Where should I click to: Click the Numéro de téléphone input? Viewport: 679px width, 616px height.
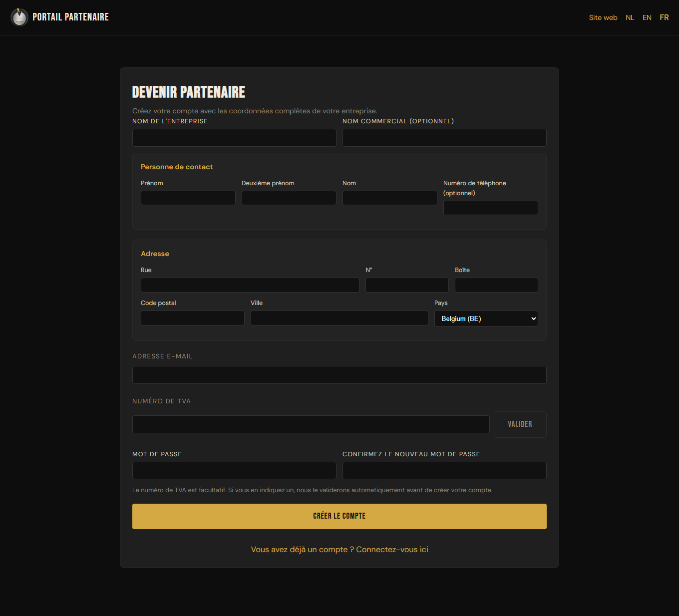490,208
